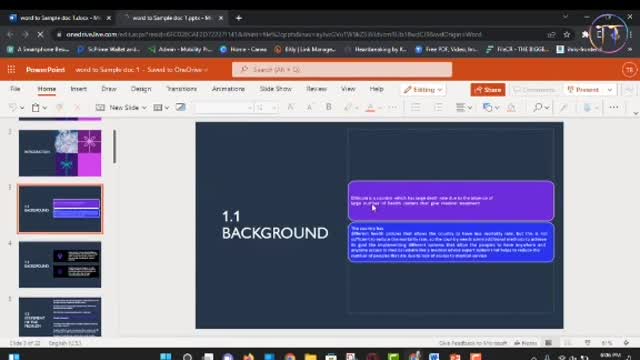Open the Help tab
The width and height of the screenshot is (640, 360).
click(x=376, y=89)
